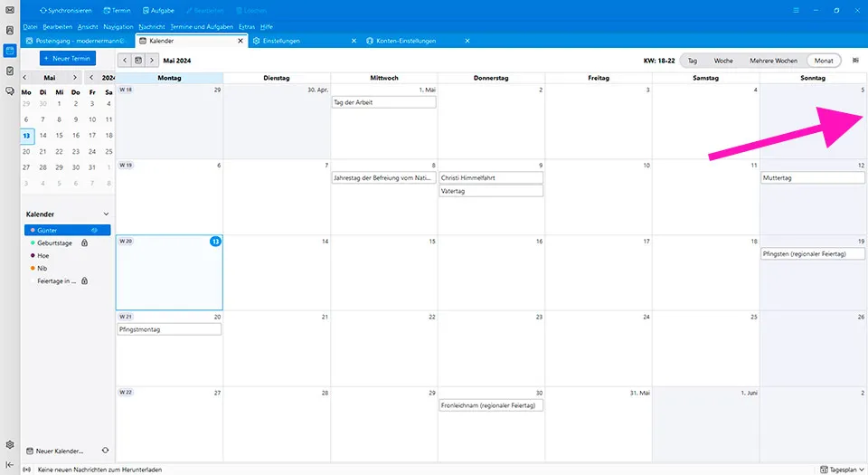Select the Geburtstage calendar
Screen dimensions: 868x475
(55, 243)
